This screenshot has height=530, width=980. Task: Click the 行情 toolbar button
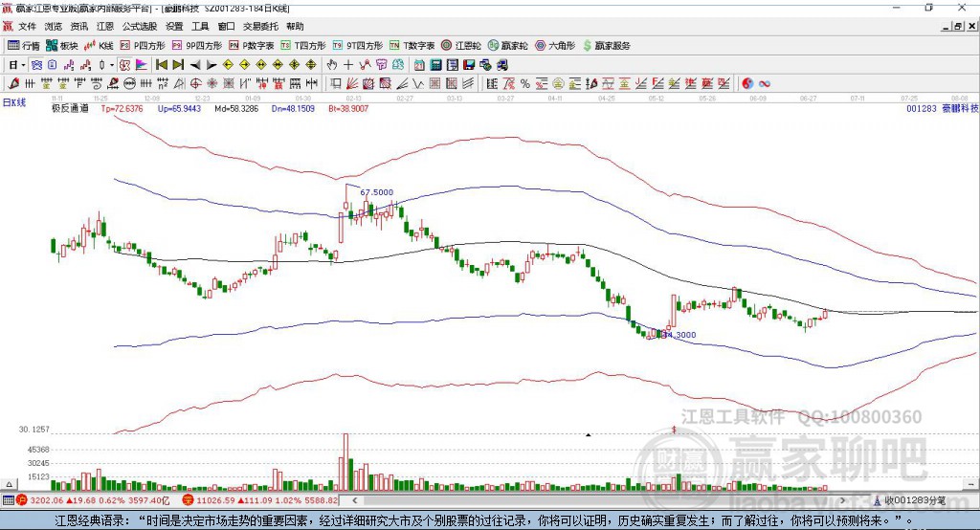(x=24, y=46)
